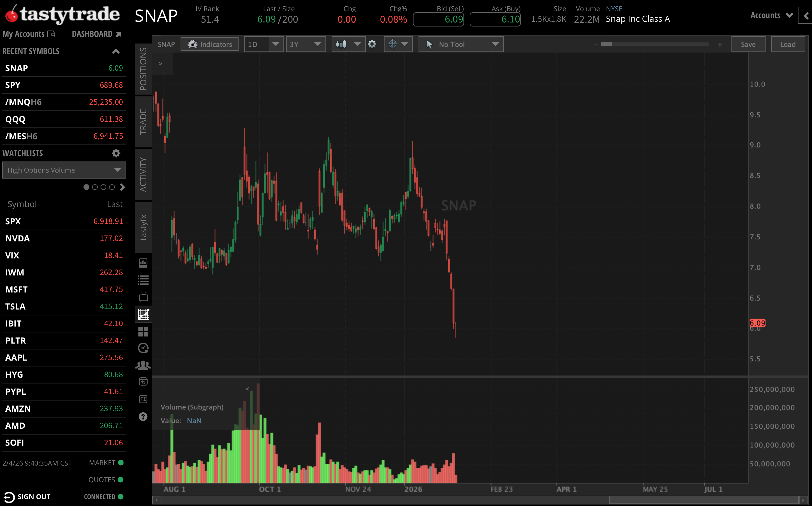The height and width of the screenshot is (506, 812).
Task: Open the High Options Volume watchlist dropdown
Action: point(64,170)
